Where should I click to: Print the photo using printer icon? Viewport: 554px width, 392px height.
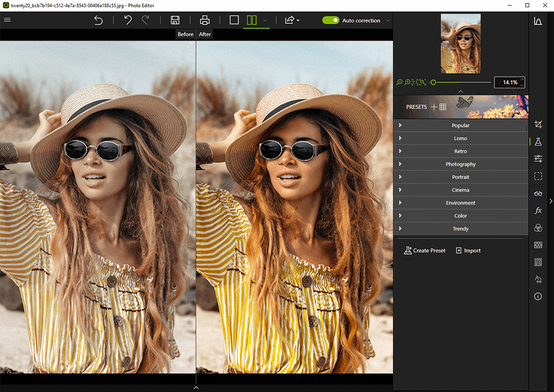point(205,20)
